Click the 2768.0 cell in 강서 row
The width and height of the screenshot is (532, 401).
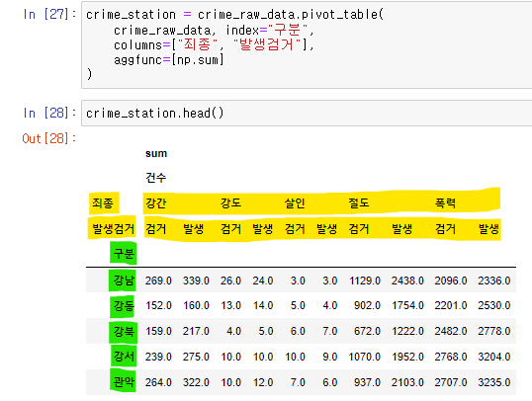click(x=451, y=357)
